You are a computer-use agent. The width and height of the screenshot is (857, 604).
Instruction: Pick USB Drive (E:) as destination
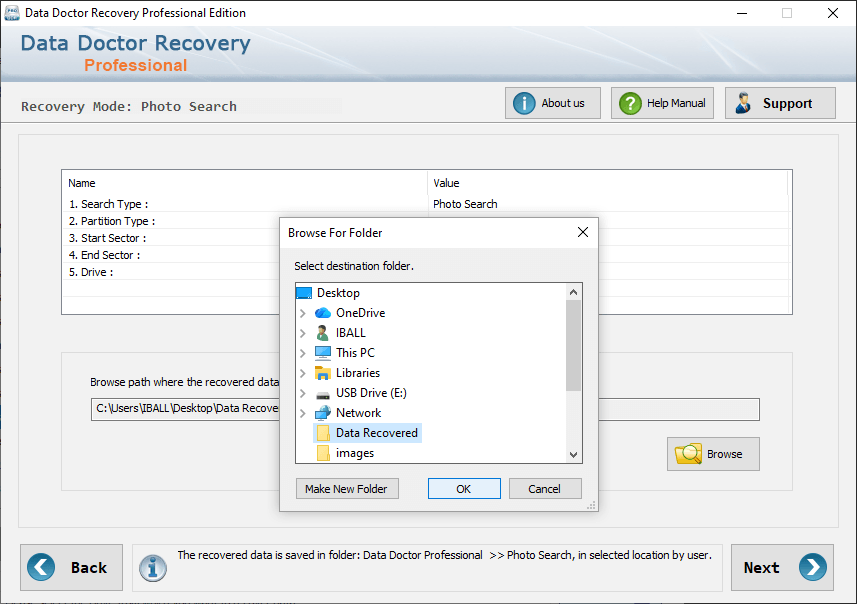point(371,393)
